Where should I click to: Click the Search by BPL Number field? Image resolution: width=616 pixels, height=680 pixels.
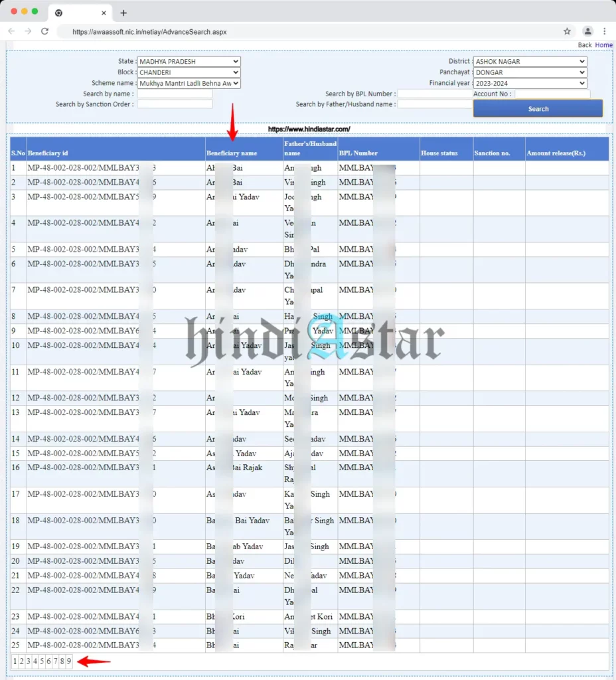pos(435,94)
